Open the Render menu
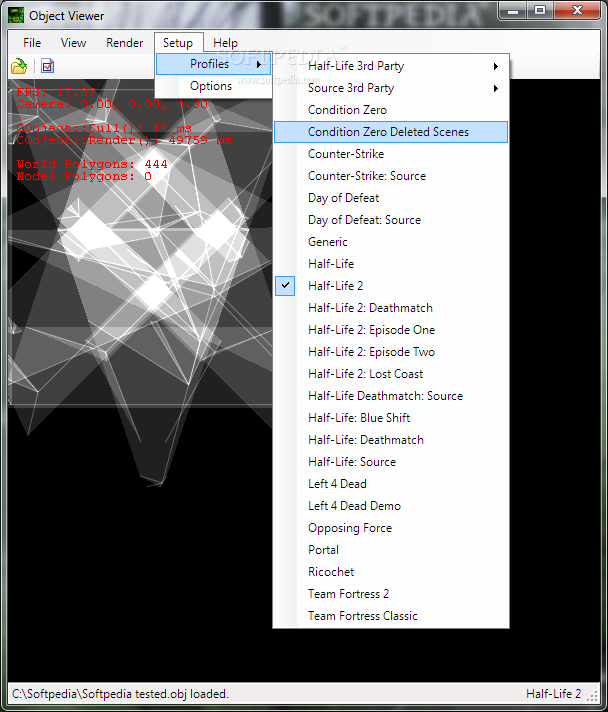This screenshot has width=608, height=712. pyautogui.click(x=124, y=43)
